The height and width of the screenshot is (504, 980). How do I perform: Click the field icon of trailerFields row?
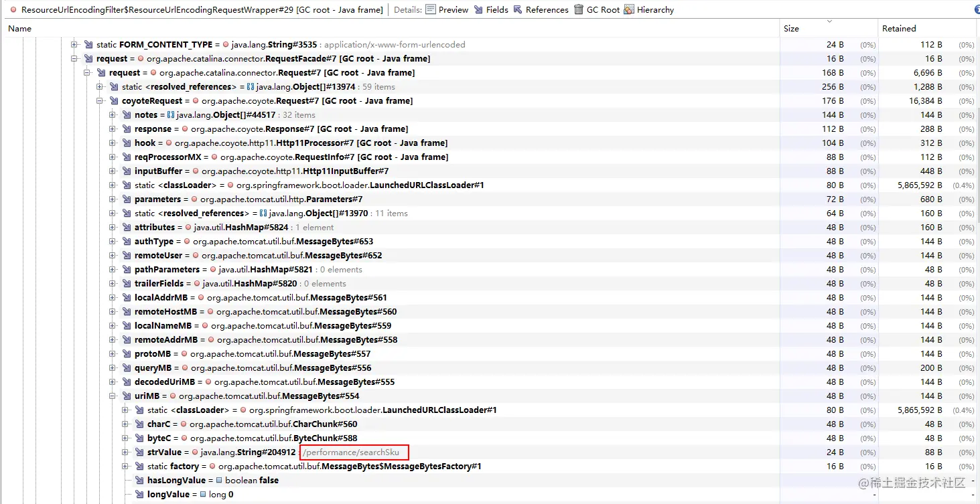[127, 284]
